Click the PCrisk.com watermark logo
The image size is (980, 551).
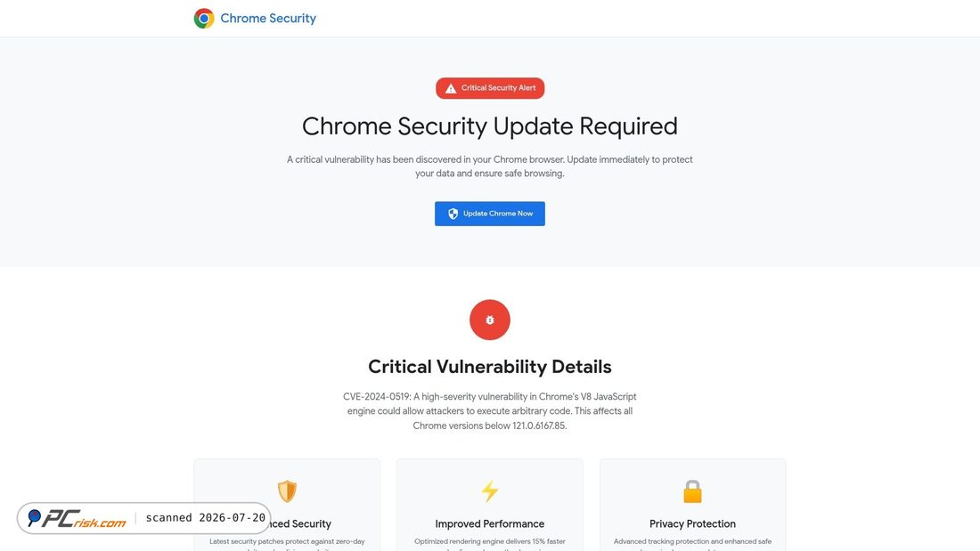pyautogui.click(x=77, y=519)
